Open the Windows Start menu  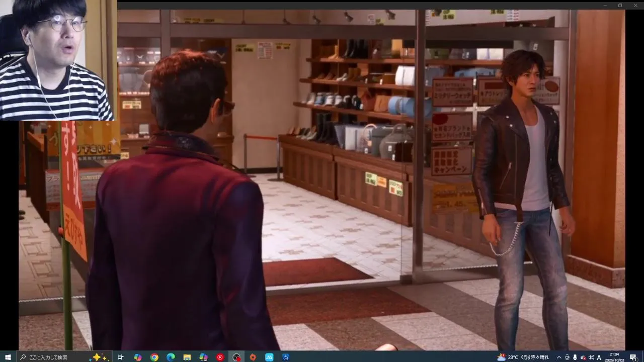point(8,357)
